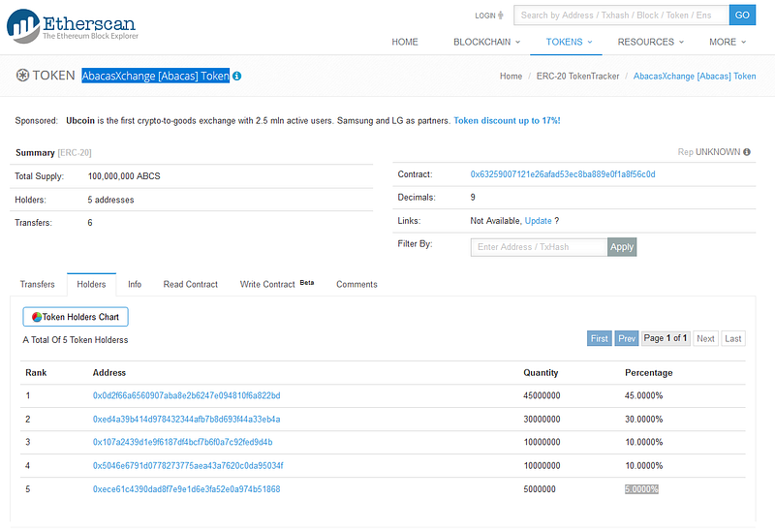The width and height of the screenshot is (775, 532).
Task: Click the Quantity column header
Action: click(x=541, y=373)
